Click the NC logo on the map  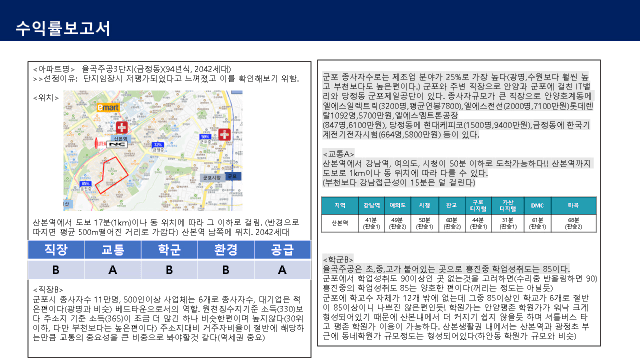click(117, 144)
